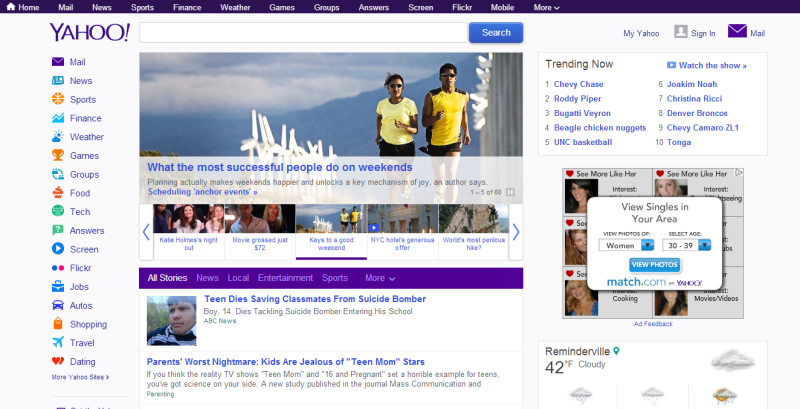Select the All Stories tab

[167, 278]
